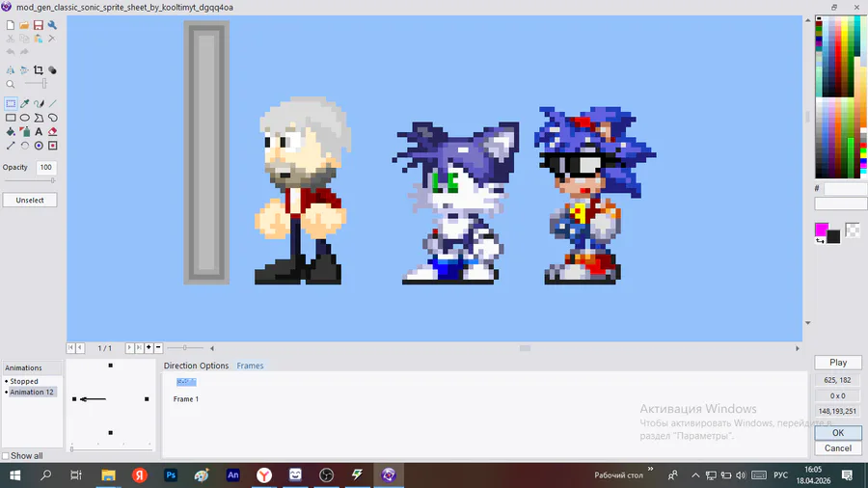Click the zoom level slider in toolbar
Viewport: 868px width, 488px height.
(36, 84)
